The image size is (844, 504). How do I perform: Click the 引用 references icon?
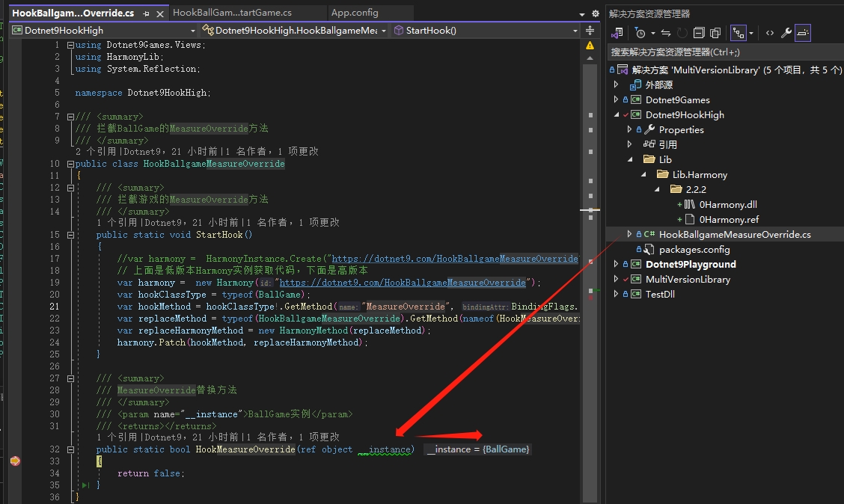649,144
